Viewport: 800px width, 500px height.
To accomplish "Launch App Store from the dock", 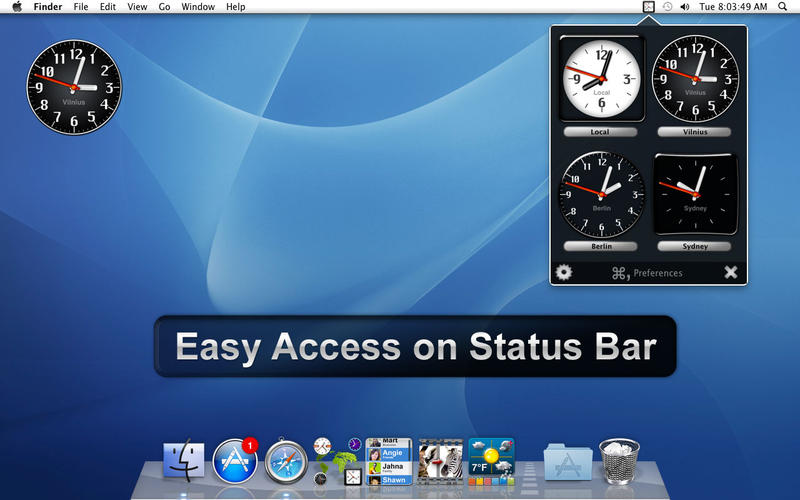I will (235, 460).
